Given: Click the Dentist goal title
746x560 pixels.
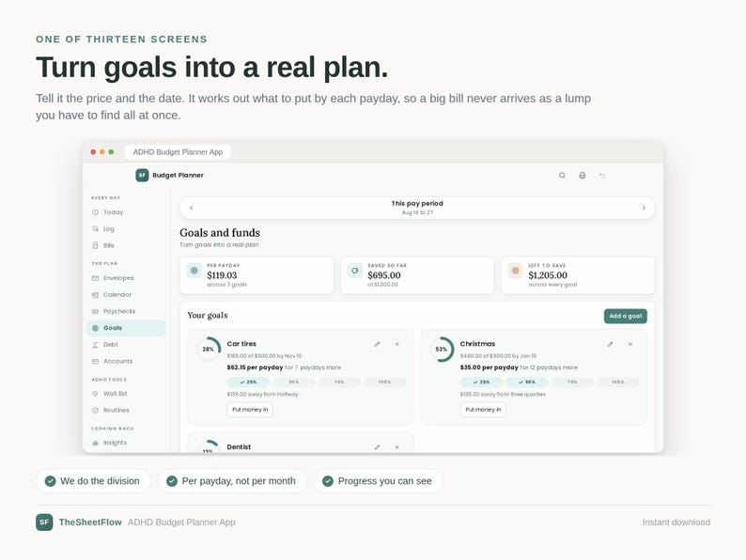Looking at the screenshot, I should 239,447.
